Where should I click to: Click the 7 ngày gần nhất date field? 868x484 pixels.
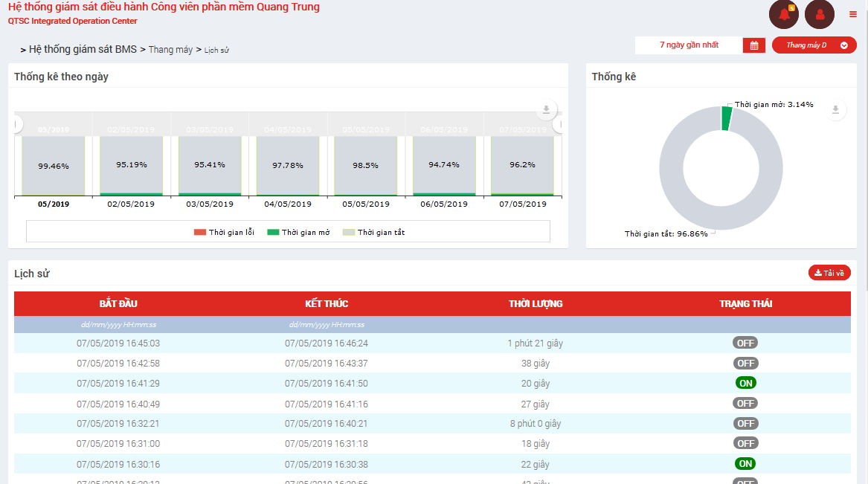point(689,45)
